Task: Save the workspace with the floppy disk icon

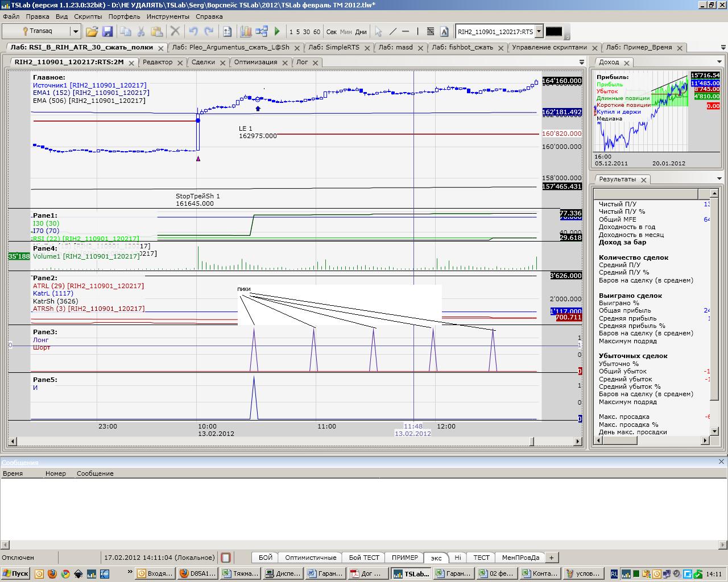Action: pyautogui.click(x=107, y=32)
